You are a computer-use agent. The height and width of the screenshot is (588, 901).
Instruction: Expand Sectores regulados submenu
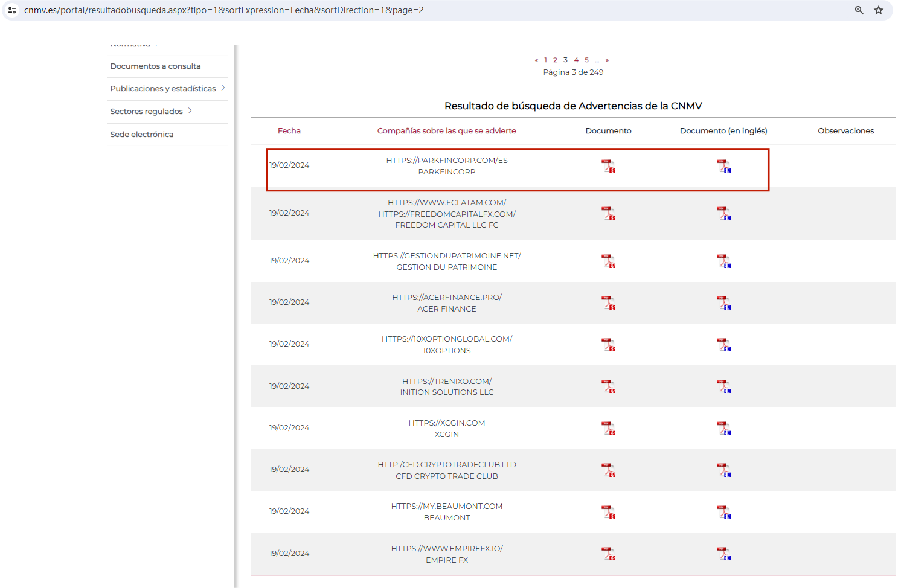click(190, 111)
